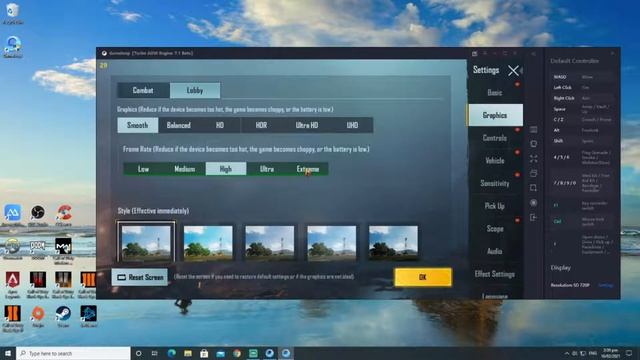
Task: Click the taskbar clock
Action: 610,353
